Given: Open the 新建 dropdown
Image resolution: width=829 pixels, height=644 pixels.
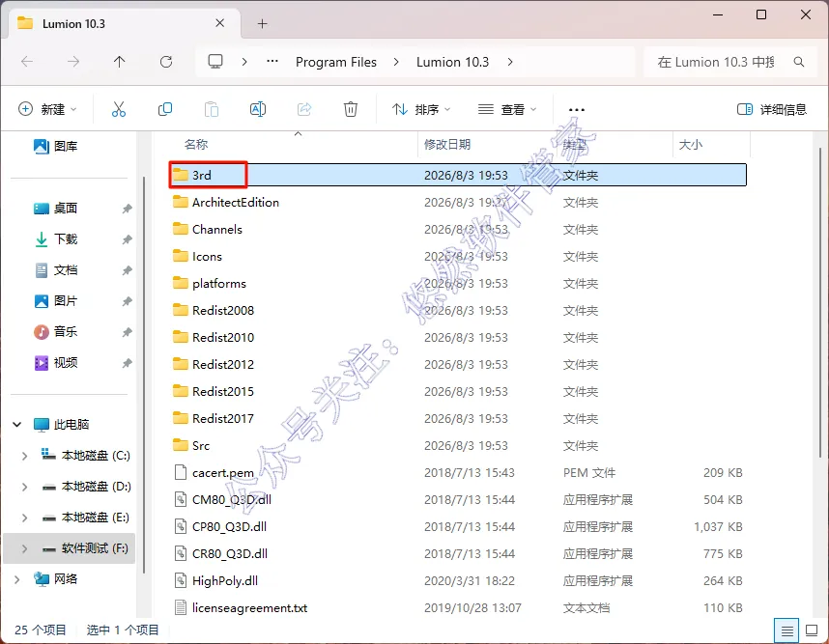Looking at the screenshot, I should point(47,109).
